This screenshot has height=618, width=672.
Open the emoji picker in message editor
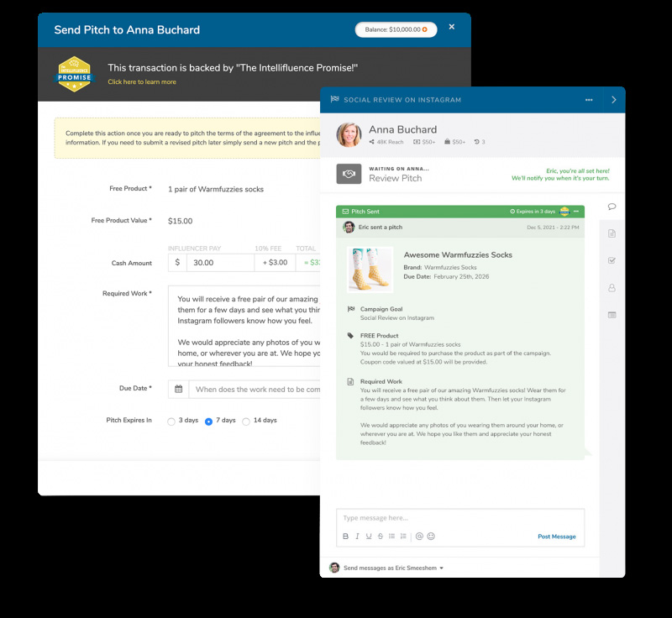click(x=431, y=537)
